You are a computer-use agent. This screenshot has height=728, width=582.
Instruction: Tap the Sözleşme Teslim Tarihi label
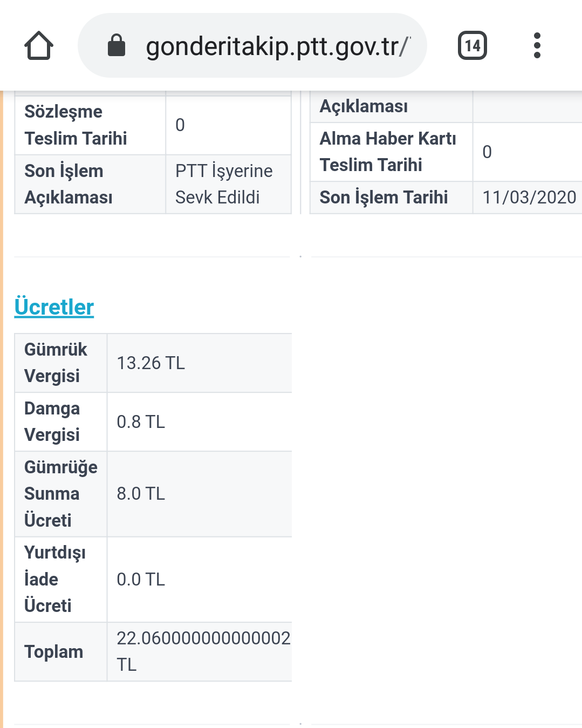pyautogui.click(x=76, y=125)
